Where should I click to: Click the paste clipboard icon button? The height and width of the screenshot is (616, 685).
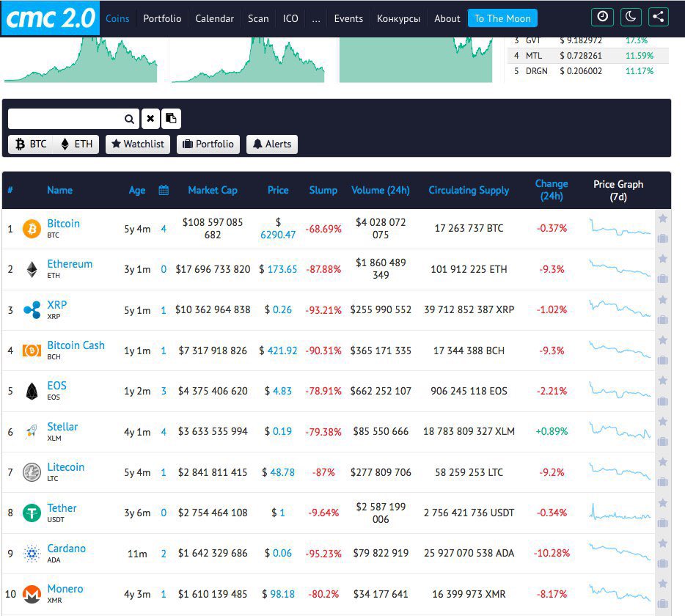click(172, 118)
